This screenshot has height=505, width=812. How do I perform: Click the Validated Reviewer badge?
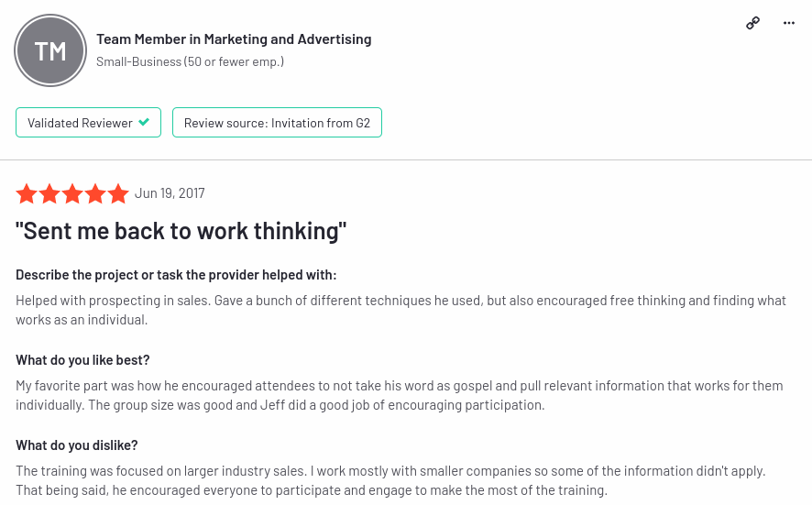(x=89, y=122)
